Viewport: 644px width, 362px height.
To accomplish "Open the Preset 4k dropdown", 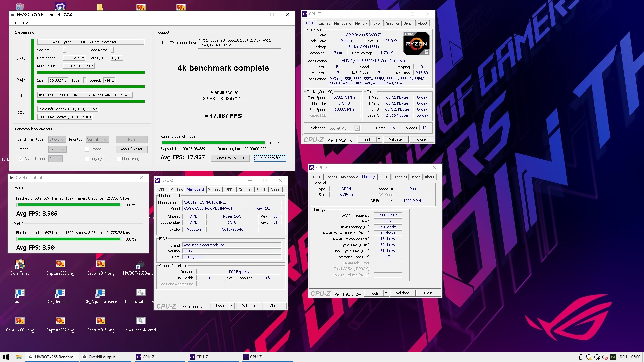I will pos(57,149).
